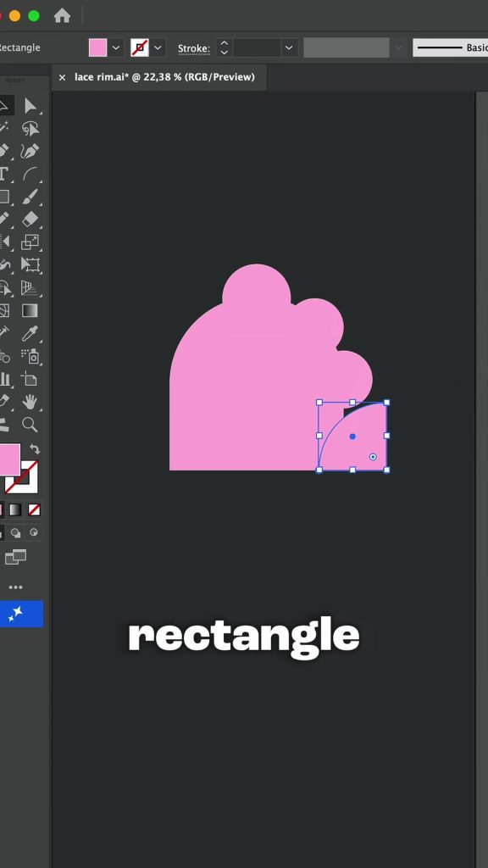Screen dimensions: 488x868
Task: Enable Draw Inside mode
Action: (x=34, y=533)
